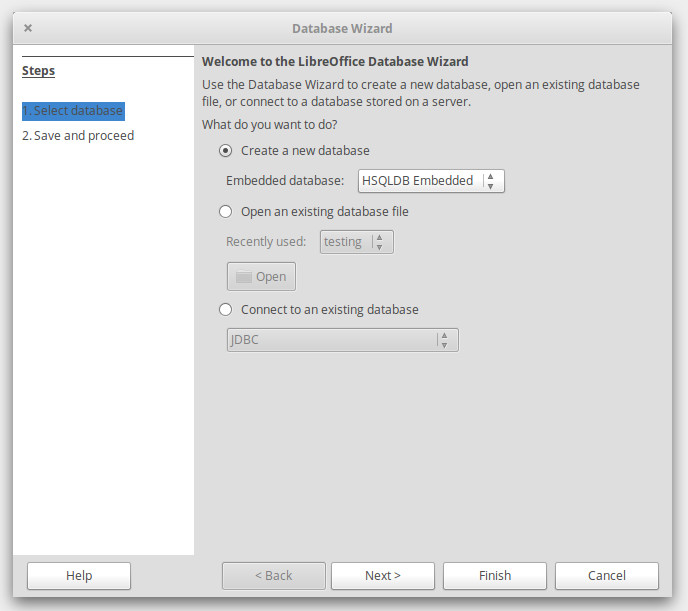
Task: Enable Connect to an existing database
Action: tap(225, 309)
